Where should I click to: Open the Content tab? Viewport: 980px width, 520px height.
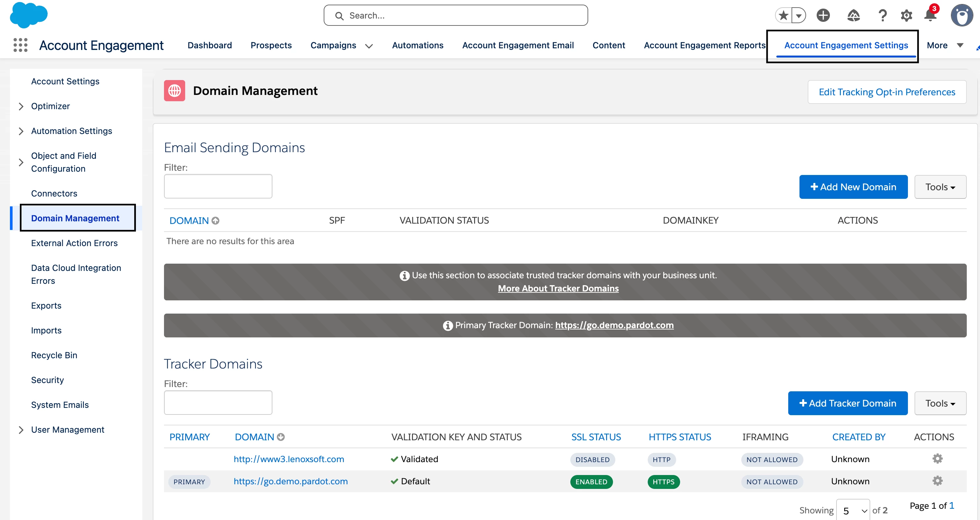coord(609,45)
